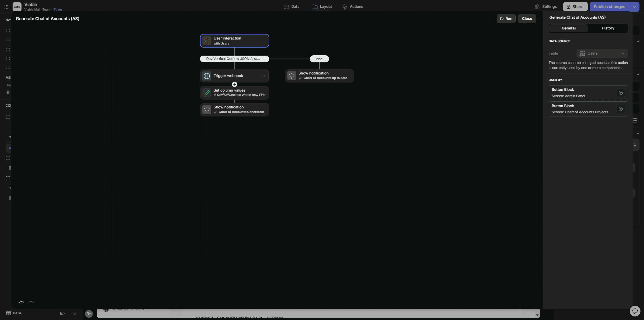Switch to the General tab
Screen dimensions: 644x320
[568, 28]
